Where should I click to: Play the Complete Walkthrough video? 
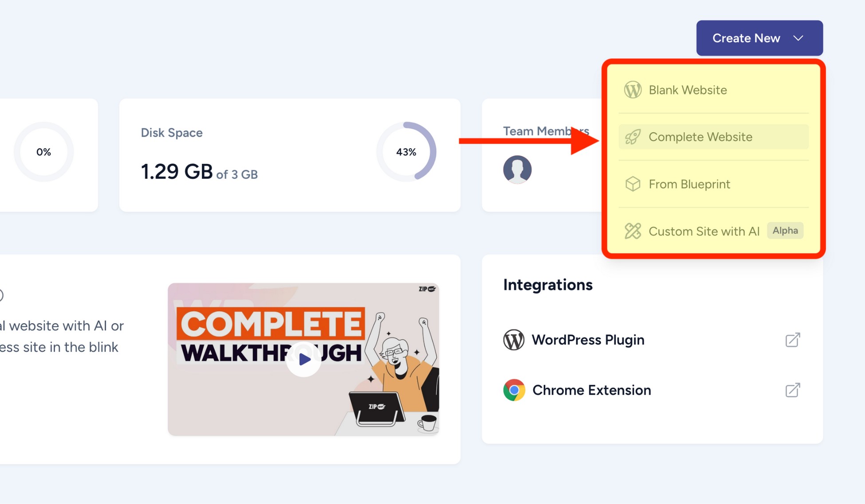pos(303,359)
